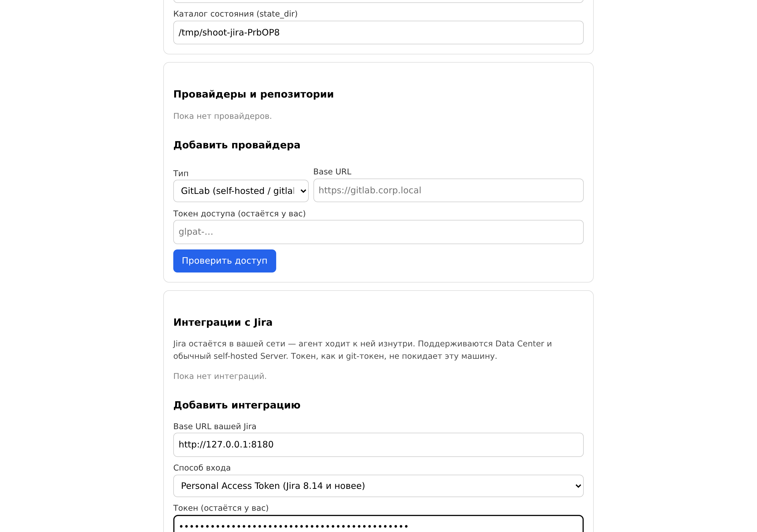Click the state_dir path input field
Screen dimensions: 757x532
tap(378, 33)
